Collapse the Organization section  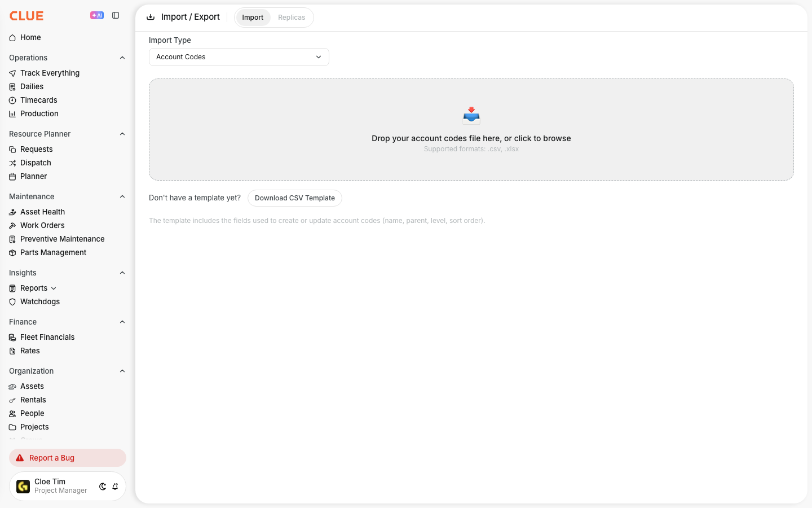click(122, 371)
